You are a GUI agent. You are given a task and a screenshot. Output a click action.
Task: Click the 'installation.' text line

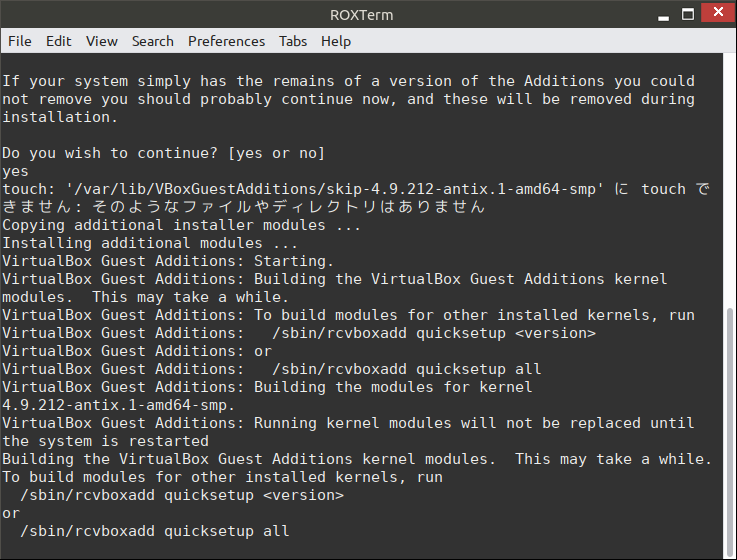coord(60,117)
